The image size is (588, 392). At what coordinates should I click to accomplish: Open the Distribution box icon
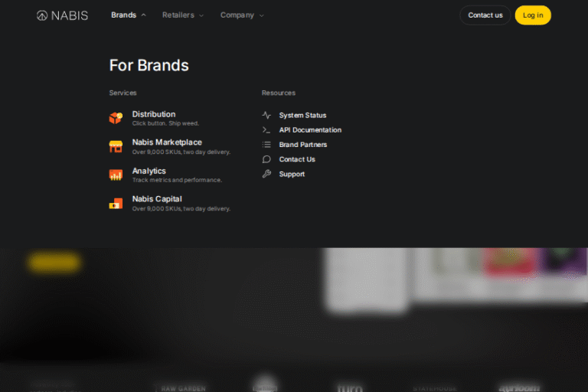(116, 118)
